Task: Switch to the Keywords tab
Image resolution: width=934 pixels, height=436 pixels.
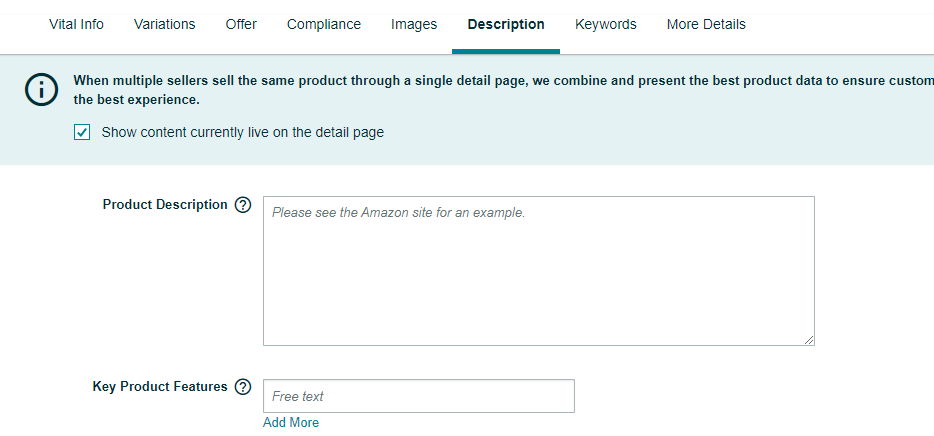Action: [x=606, y=24]
